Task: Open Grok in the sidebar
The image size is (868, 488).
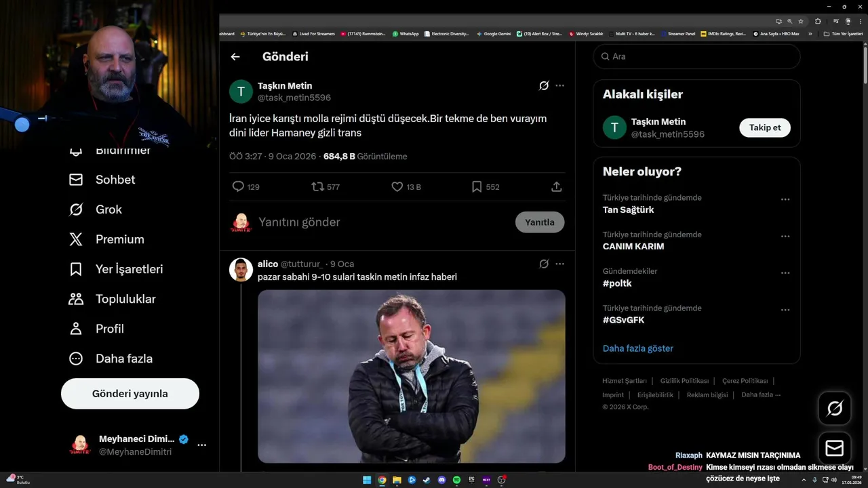Action: [96, 209]
